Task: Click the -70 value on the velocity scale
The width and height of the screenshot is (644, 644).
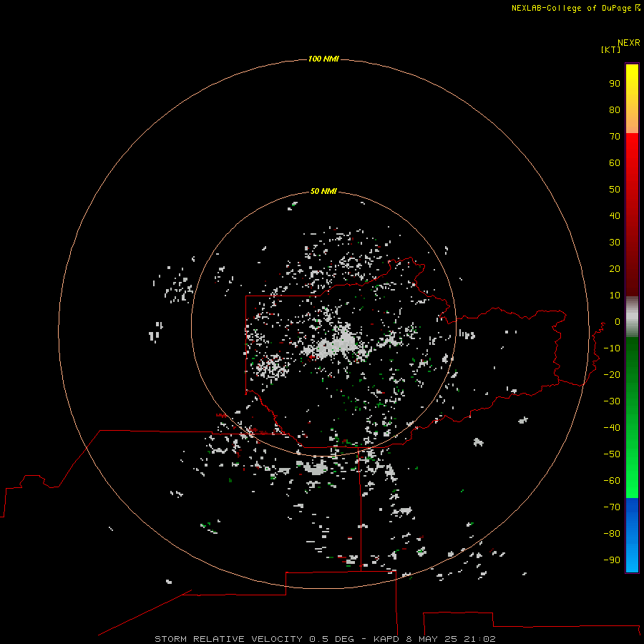Action: coord(612,507)
